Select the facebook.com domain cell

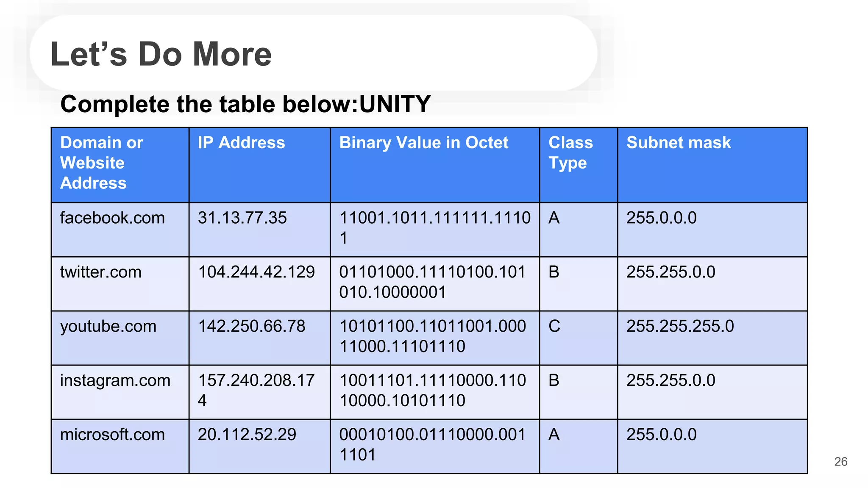pyautogui.click(x=112, y=218)
